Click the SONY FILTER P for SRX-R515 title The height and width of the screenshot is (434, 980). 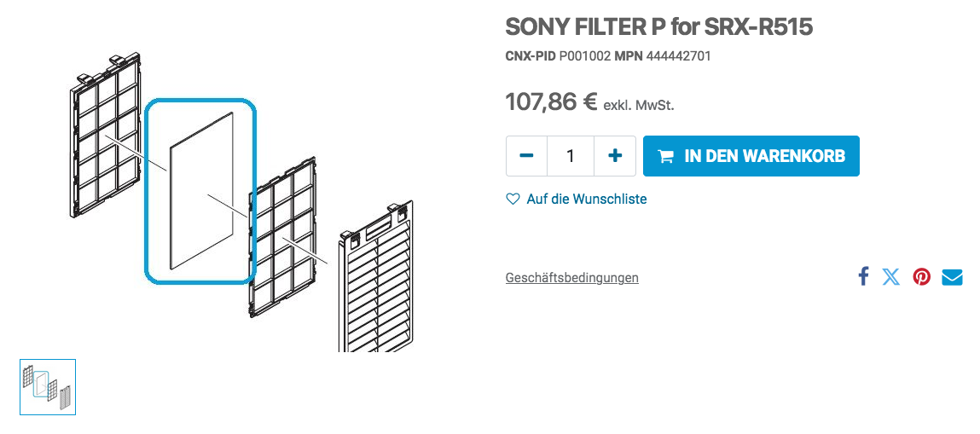pos(658,26)
